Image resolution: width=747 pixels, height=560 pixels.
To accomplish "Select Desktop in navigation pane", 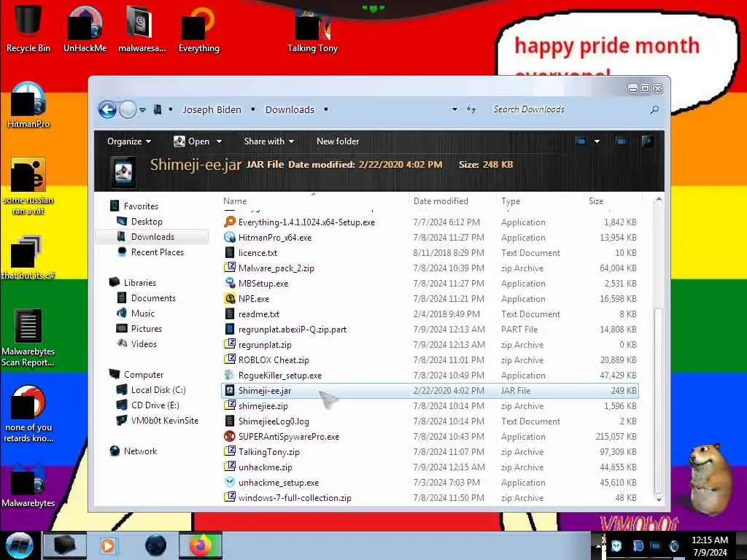I will [147, 222].
